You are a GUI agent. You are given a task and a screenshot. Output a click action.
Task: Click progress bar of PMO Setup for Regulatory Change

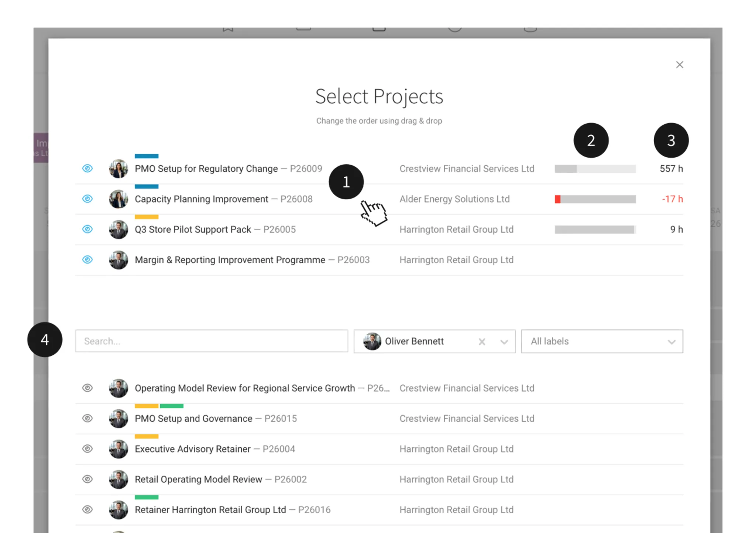pyautogui.click(x=595, y=169)
